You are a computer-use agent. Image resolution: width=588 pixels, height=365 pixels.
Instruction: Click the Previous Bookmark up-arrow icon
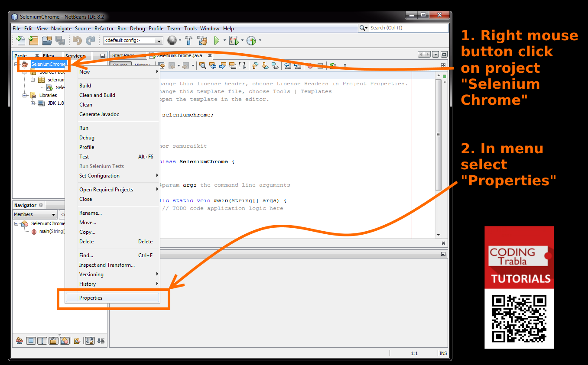coord(255,66)
